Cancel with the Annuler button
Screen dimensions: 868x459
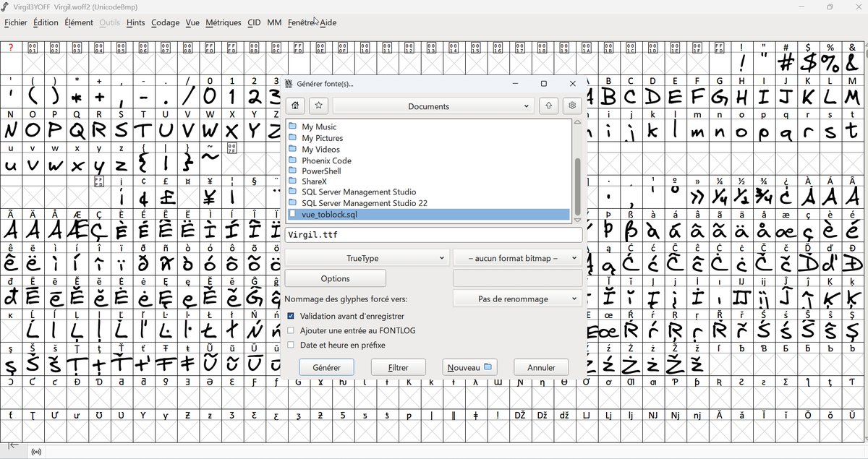pos(541,367)
